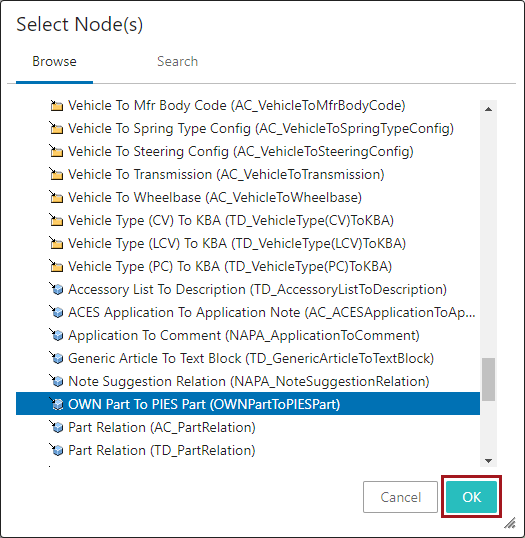The width and height of the screenshot is (525, 538).
Task: Click folder icon beside Vehicle To Mfr Body Code
Action: 57,106
